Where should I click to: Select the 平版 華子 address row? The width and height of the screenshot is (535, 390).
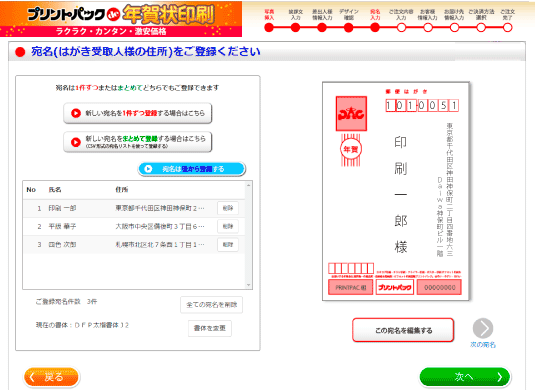pyautogui.click(x=134, y=226)
